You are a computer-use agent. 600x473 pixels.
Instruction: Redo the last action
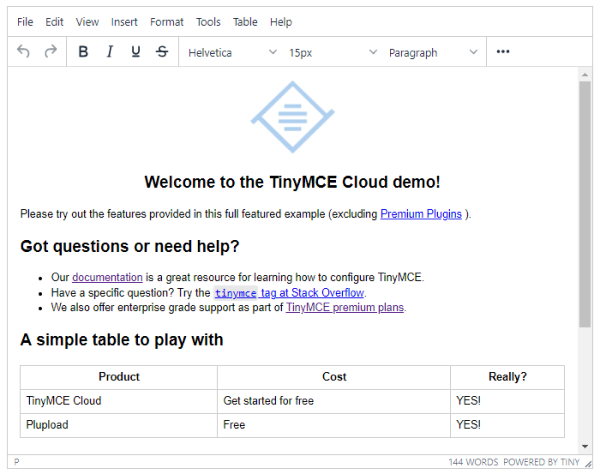[50, 51]
